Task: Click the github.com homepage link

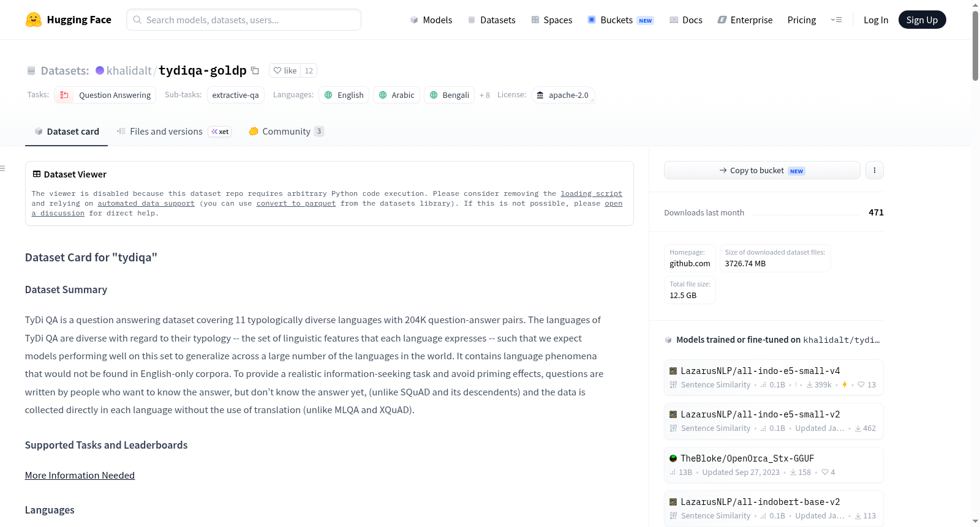Action: (x=690, y=264)
